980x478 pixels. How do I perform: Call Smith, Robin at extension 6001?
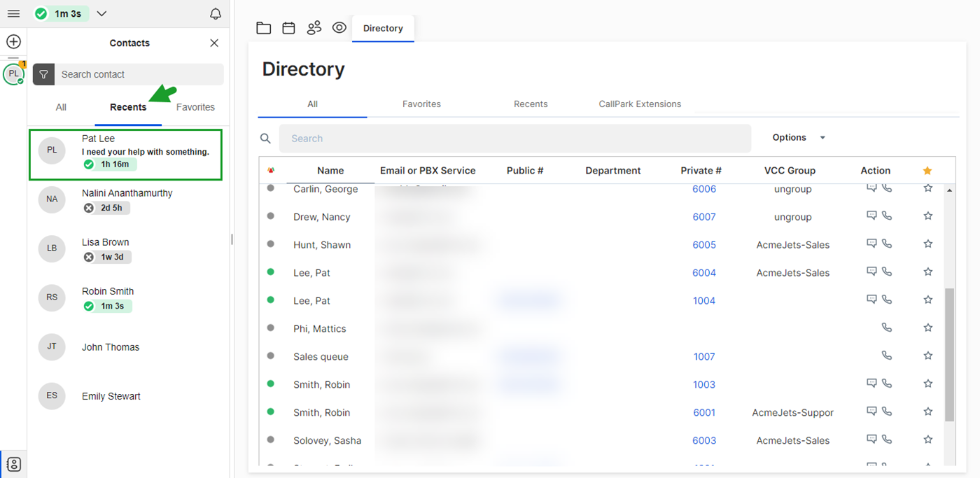click(x=887, y=412)
